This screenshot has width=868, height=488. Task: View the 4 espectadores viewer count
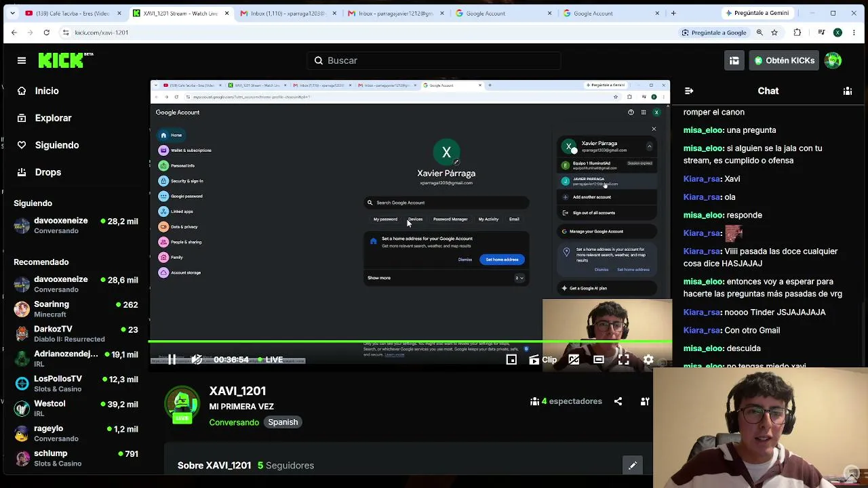566,401
